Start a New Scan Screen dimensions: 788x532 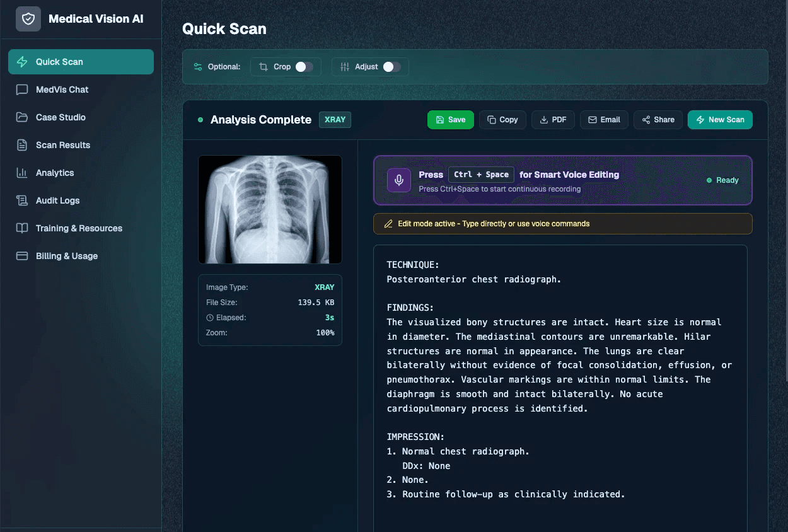(x=720, y=120)
